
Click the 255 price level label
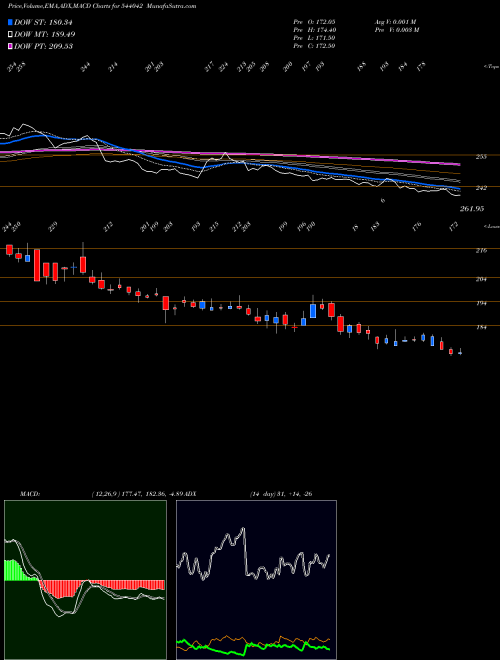point(481,157)
